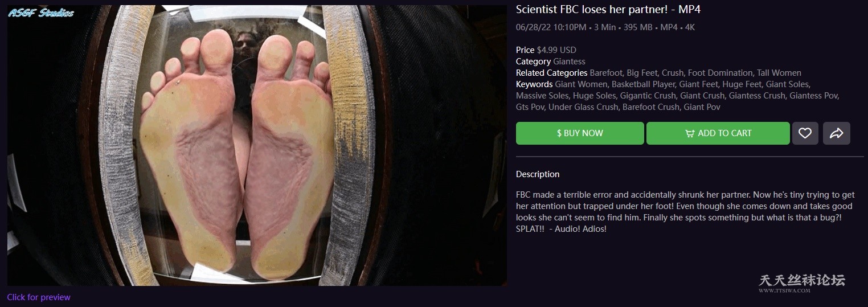
Task: Click the Giant Pov keyword
Action: point(702,107)
